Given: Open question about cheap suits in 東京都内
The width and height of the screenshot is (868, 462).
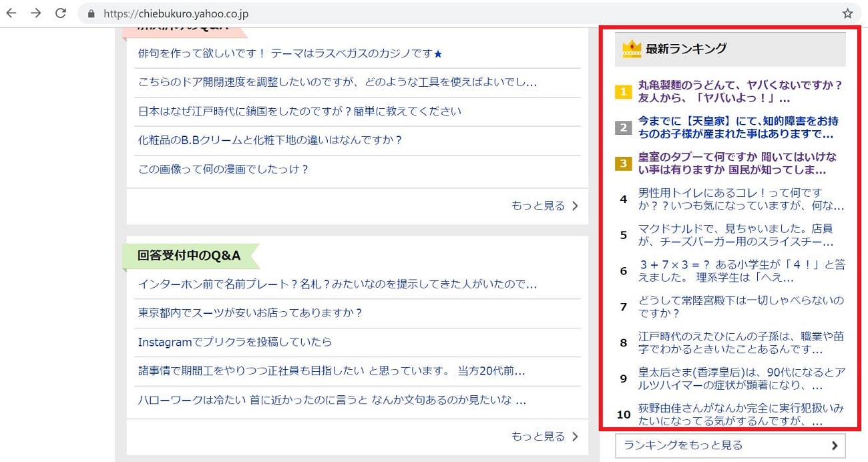Looking at the screenshot, I should click(250, 313).
